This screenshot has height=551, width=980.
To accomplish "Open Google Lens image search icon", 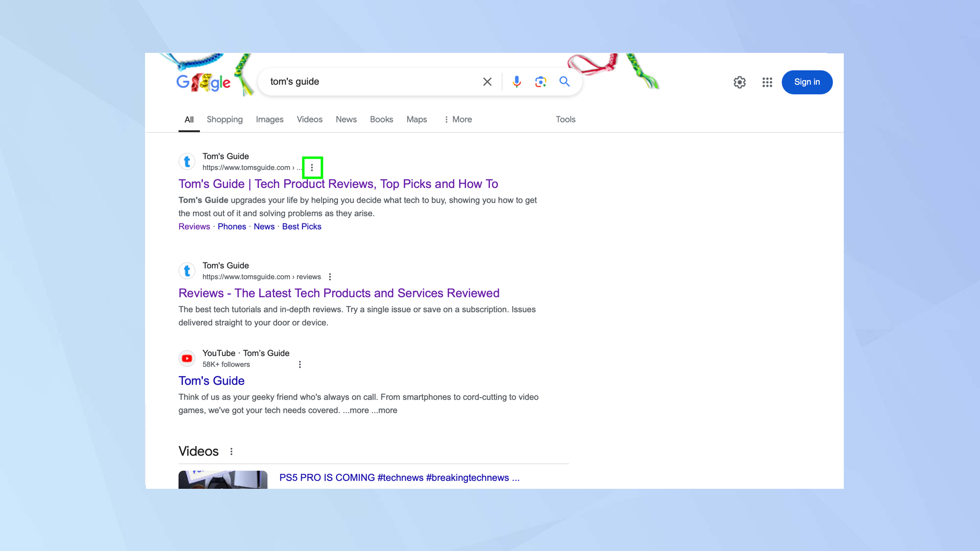I will (540, 82).
